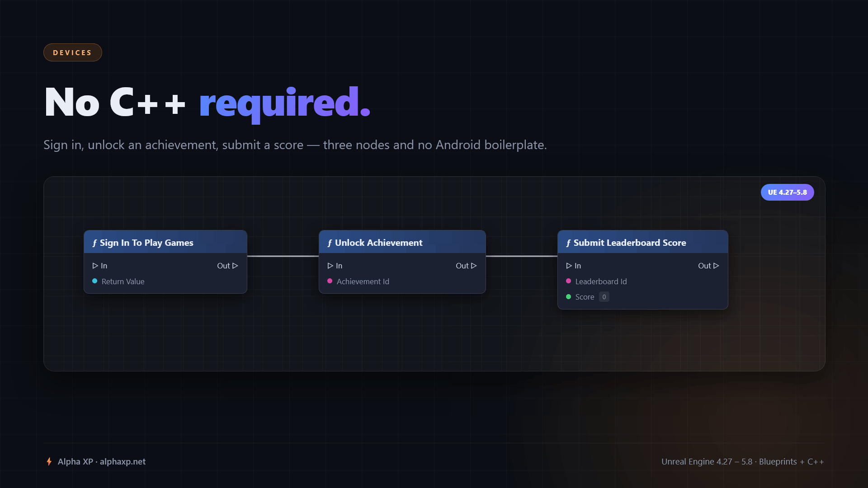Screen dimensions: 868x488
Task: Click the Out exec pin on Sign In node
Action: coord(235,266)
